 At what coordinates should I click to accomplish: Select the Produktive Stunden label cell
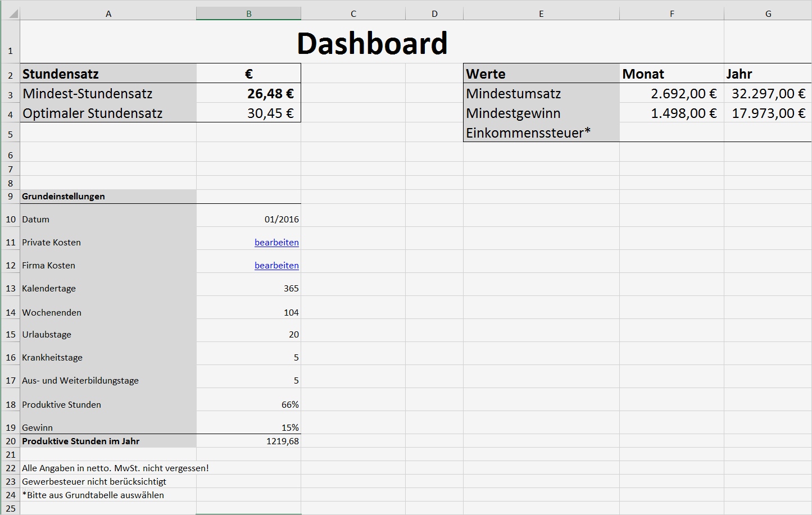(x=108, y=399)
